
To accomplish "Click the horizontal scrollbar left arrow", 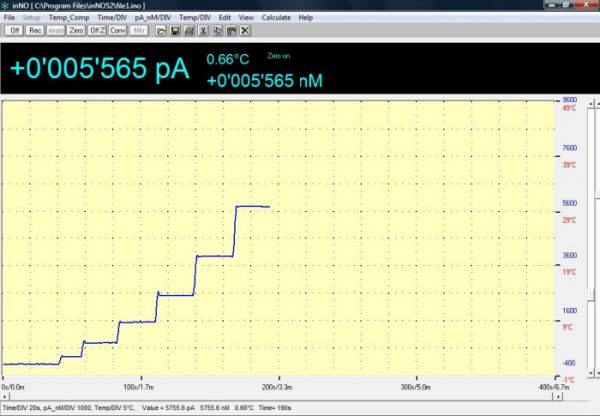I will (5, 396).
